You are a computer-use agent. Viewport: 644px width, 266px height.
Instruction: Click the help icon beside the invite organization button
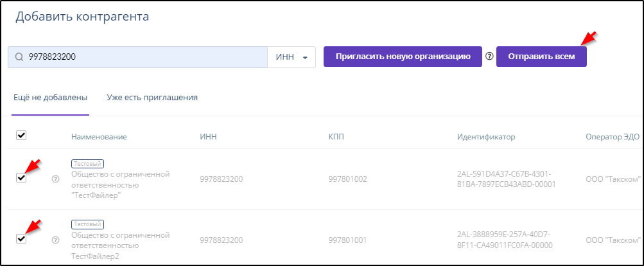[x=489, y=57]
